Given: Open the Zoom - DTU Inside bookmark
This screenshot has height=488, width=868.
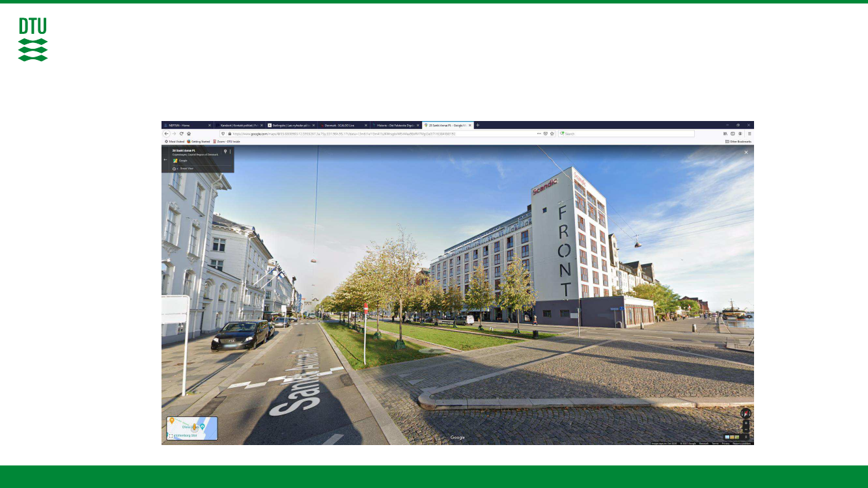Looking at the screenshot, I should 227,141.
